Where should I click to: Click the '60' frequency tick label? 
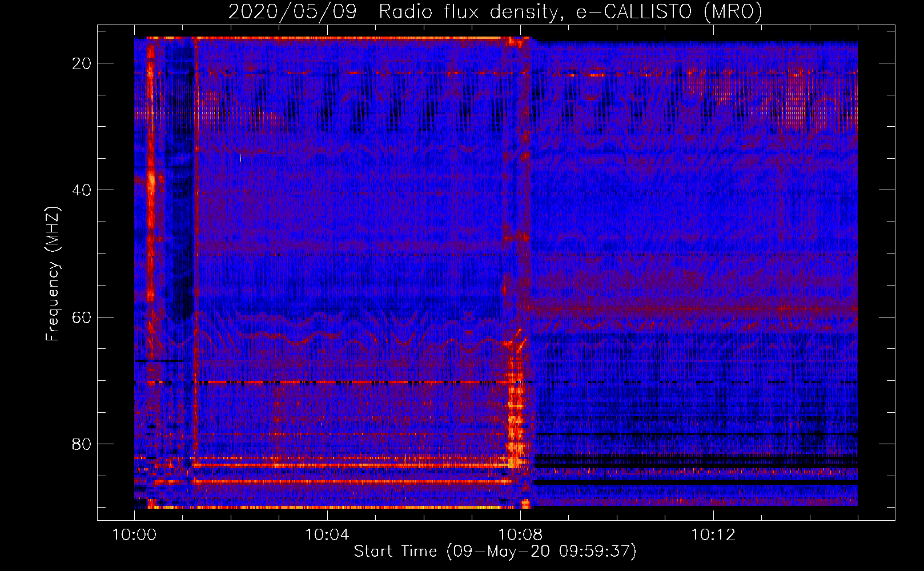82,317
